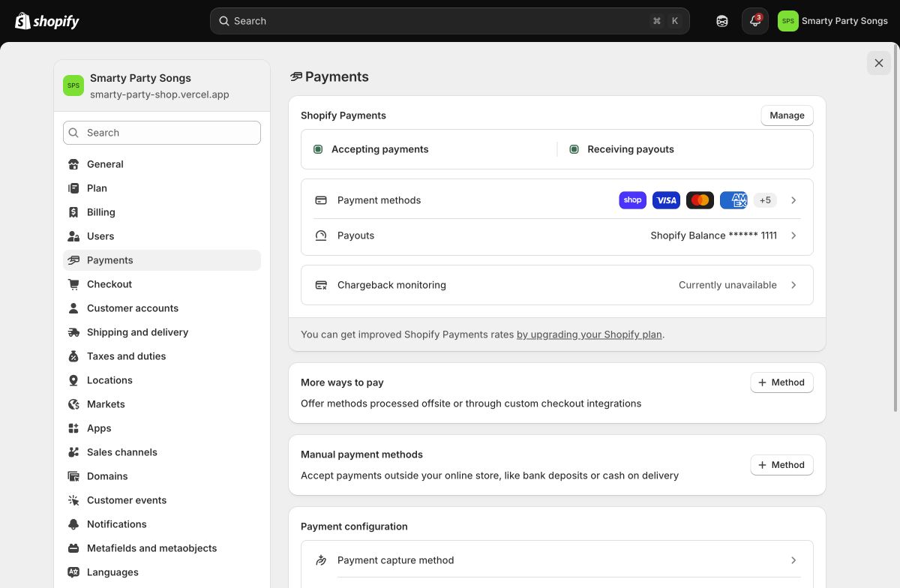Click the Domains icon in sidebar
Image resolution: width=900 pixels, height=588 pixels.
tap(73, 476)
